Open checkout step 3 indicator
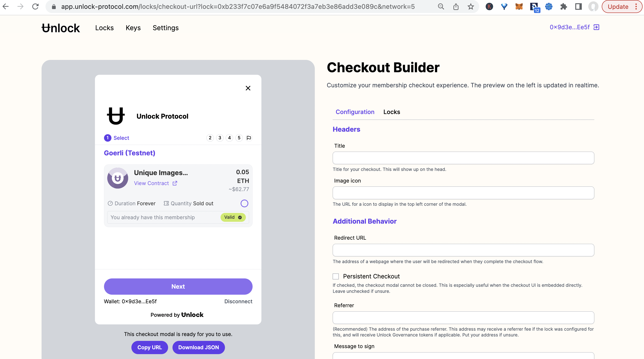This screenshot has height=359, width=644. [219, 138]
